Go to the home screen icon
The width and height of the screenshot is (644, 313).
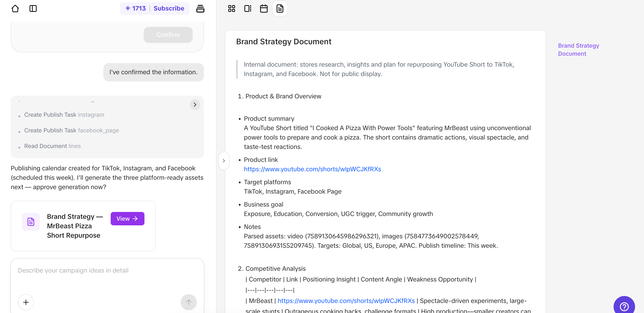pos(15,8)
